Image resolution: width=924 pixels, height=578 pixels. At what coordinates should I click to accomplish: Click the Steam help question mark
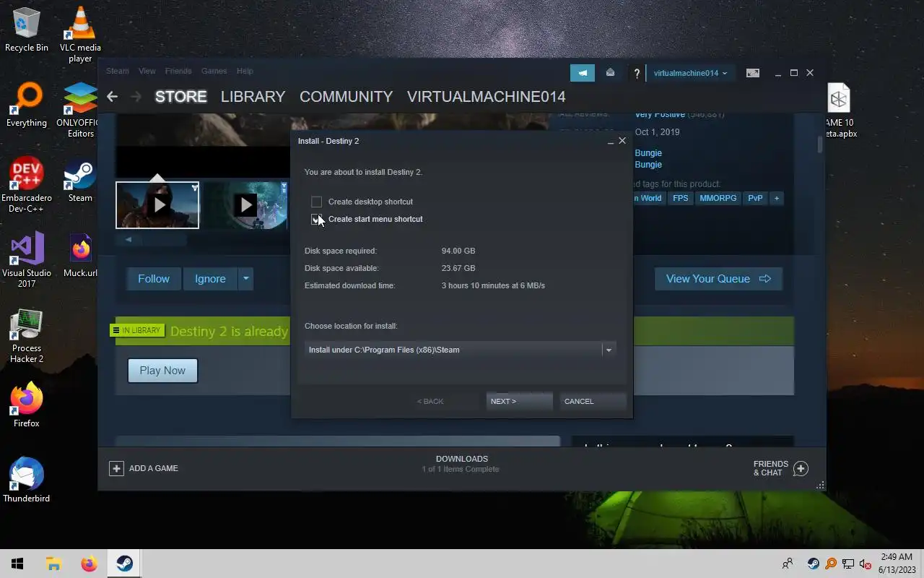click(637, 74)
